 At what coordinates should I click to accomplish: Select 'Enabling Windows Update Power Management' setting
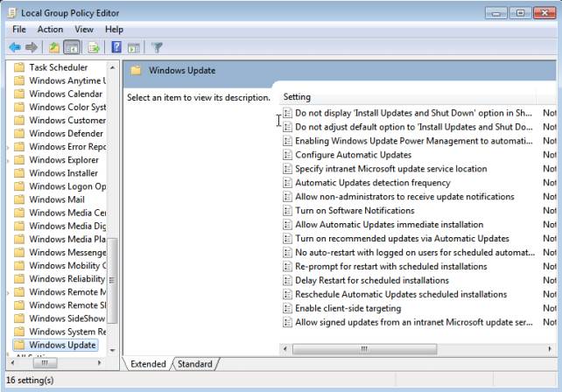(413, 141)
